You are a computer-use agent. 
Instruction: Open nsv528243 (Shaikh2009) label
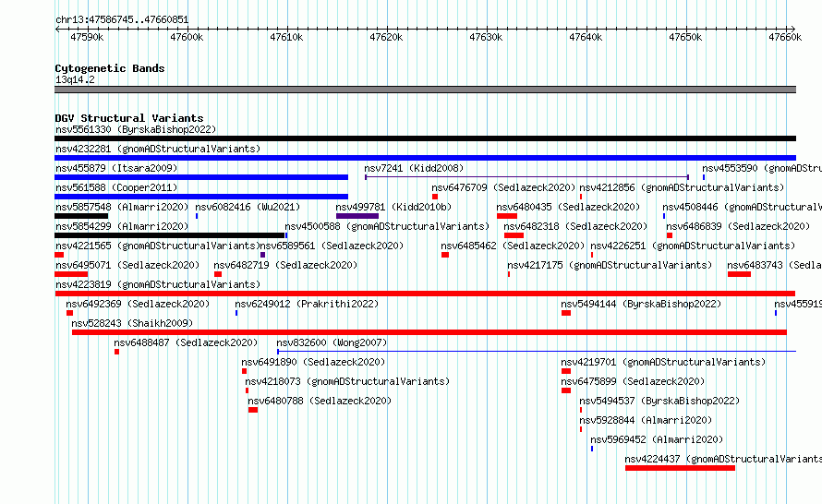click(132, 323)
